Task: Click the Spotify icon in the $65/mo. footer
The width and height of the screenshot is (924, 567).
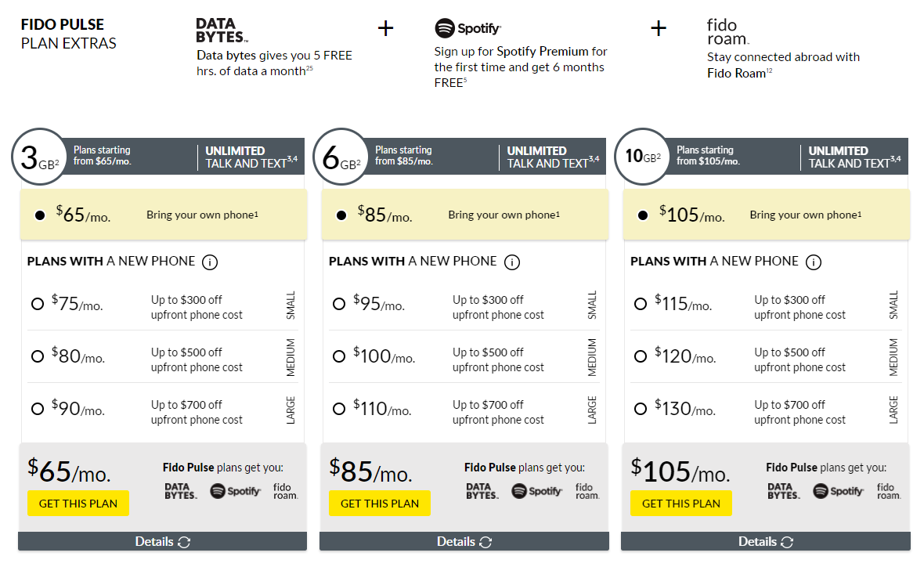Action: pyautogui.click(x=235, y=491)
